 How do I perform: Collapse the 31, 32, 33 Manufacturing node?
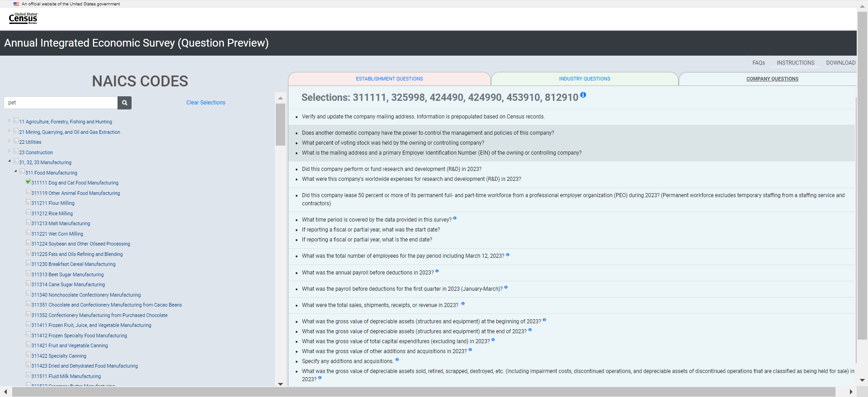(9, 161)
